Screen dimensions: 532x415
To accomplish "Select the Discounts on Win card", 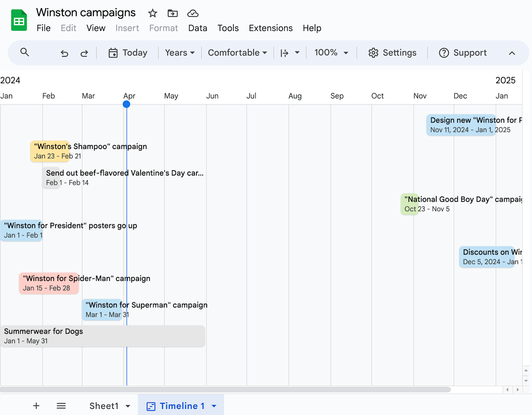I will pyautogui.click(x=487, y=257).
